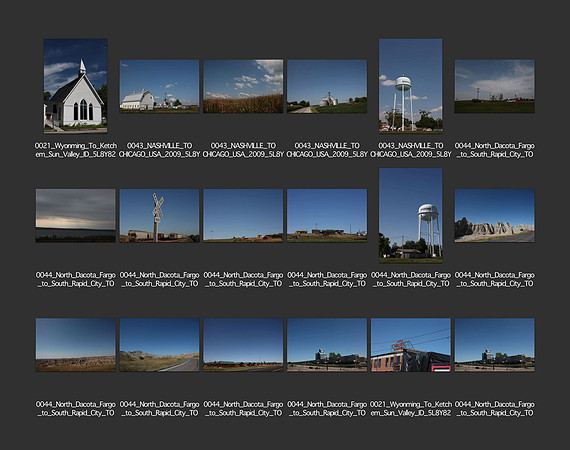
Task: Select the white church with steeple thumbnail
Action: (x=75, y=86)
